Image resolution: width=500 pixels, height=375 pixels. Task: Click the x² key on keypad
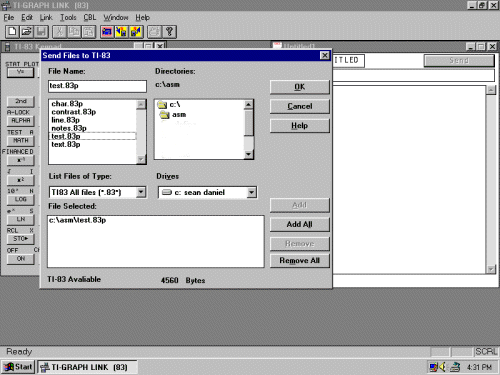[21, 180]
